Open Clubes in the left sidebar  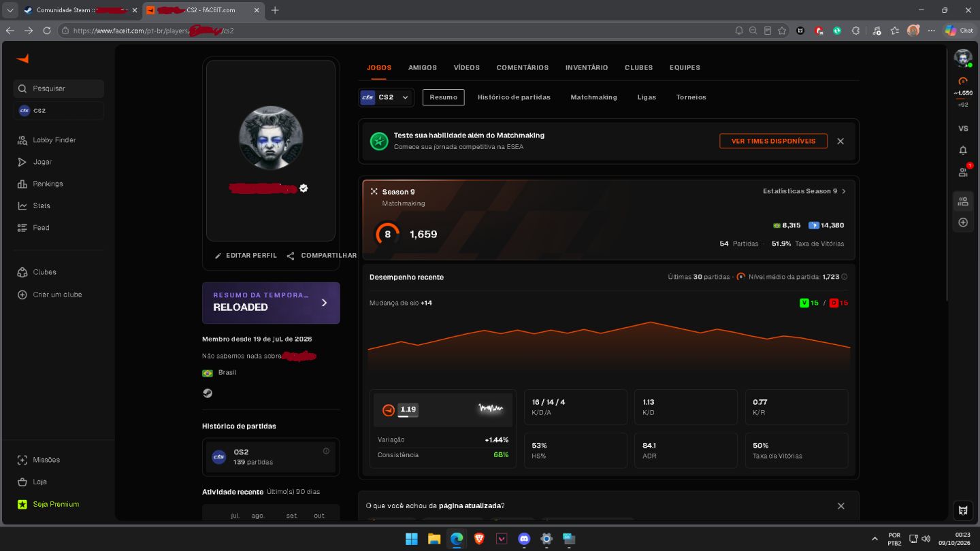pyautogui.click(x=37, y=272)
